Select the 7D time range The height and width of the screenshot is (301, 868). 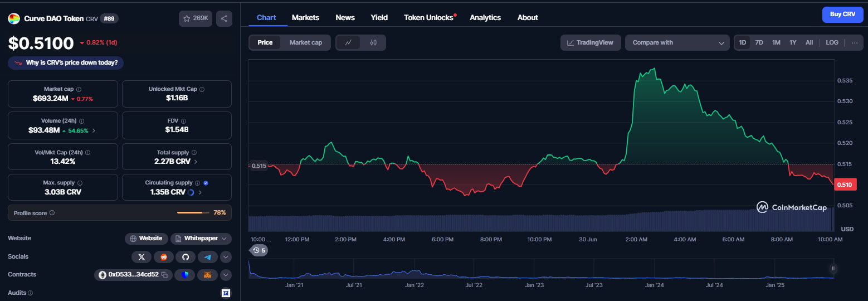click(x=759, y=42)
